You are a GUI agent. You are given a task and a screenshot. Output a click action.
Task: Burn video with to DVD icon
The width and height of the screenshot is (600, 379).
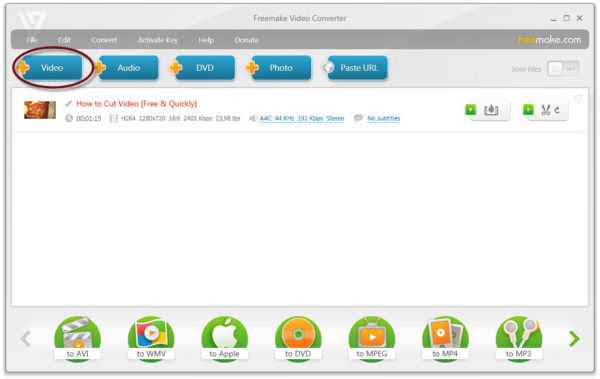pos(298,338)
